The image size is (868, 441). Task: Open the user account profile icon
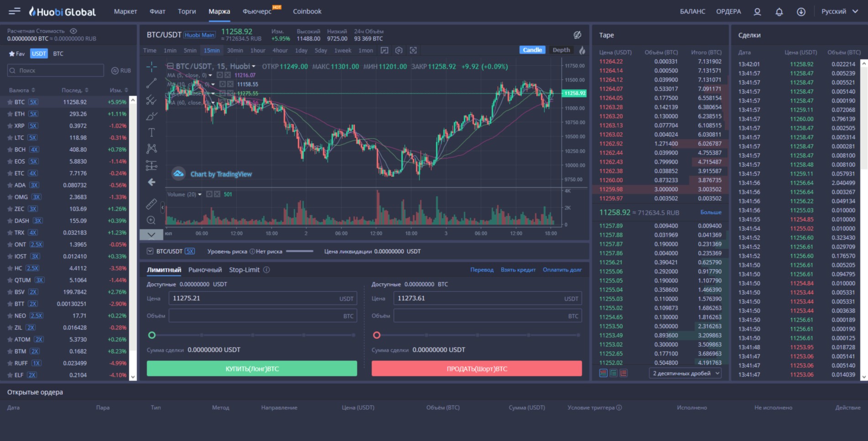click(x=757, y=12)
